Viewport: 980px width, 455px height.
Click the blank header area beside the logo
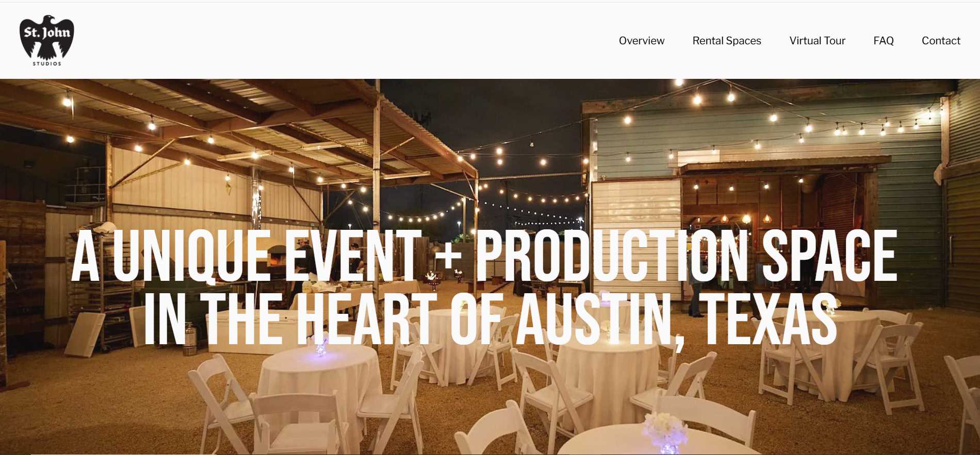tap(340, 41)
